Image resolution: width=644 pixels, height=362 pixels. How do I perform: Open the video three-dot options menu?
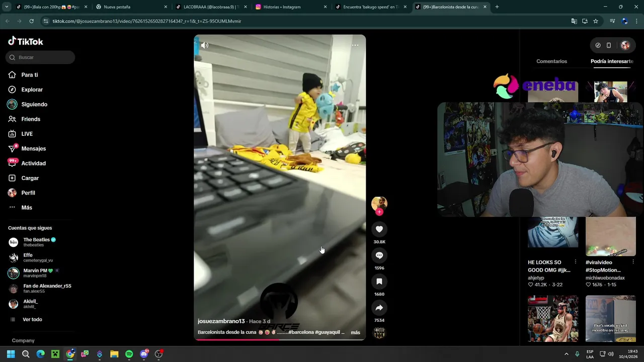(355, 45)
